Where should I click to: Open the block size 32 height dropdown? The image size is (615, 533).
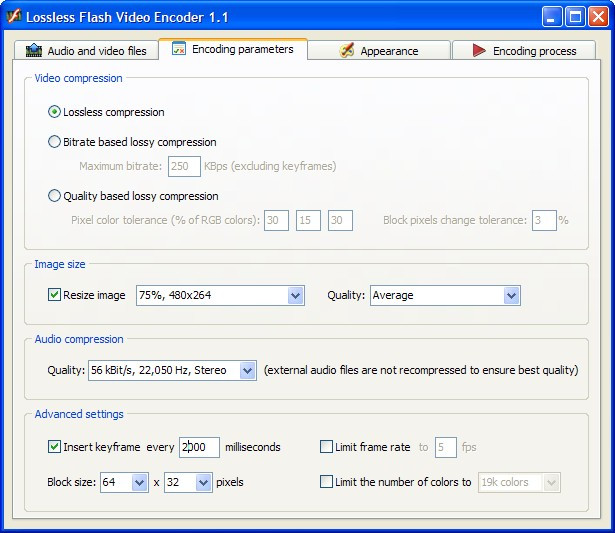tap(203, 482)
